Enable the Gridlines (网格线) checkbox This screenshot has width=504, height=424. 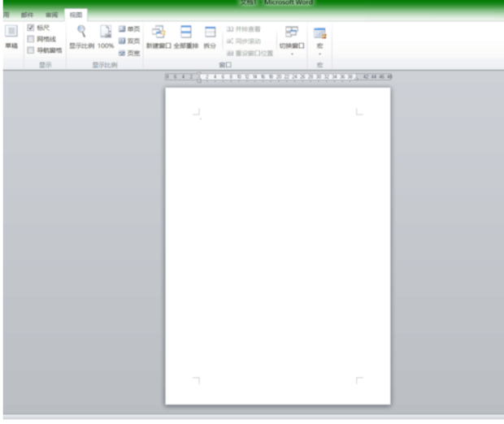point(31,39)
